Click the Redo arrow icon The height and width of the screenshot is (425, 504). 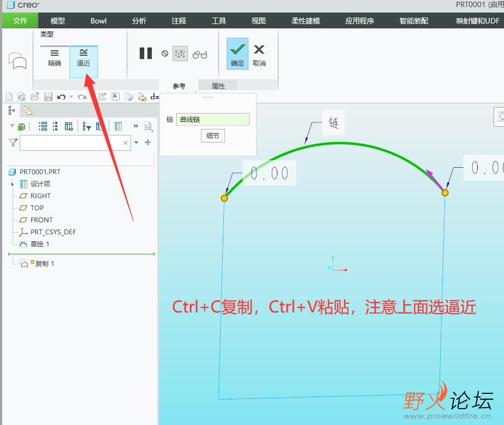pyautogui.click(x=82, y=97)
